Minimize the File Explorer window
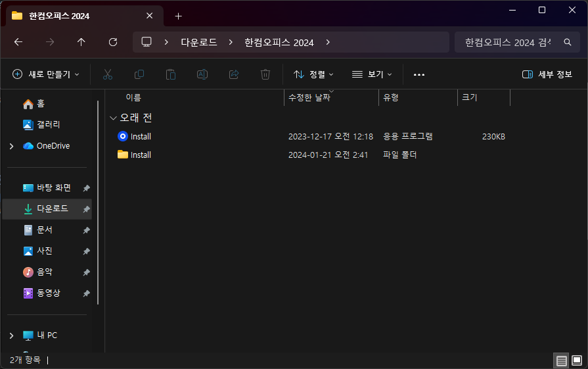The width and height of the screenshot is (588, 369). [512, 10]
